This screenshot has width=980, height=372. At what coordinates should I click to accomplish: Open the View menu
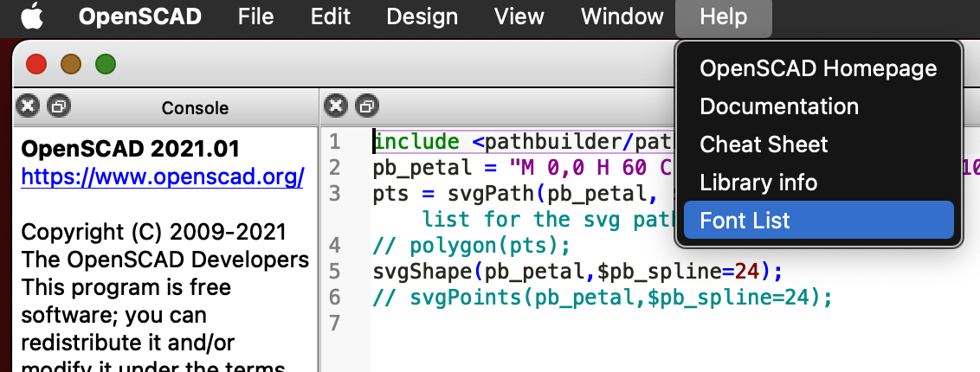519,16
